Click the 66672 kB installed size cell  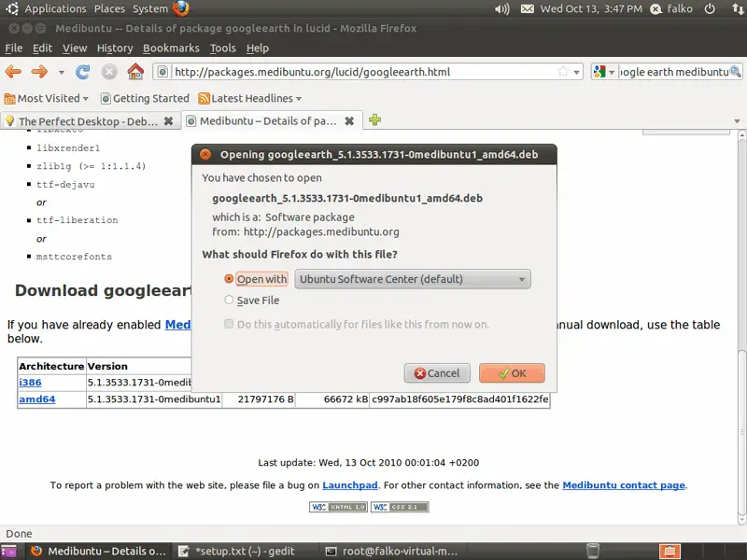coord(332,399)
